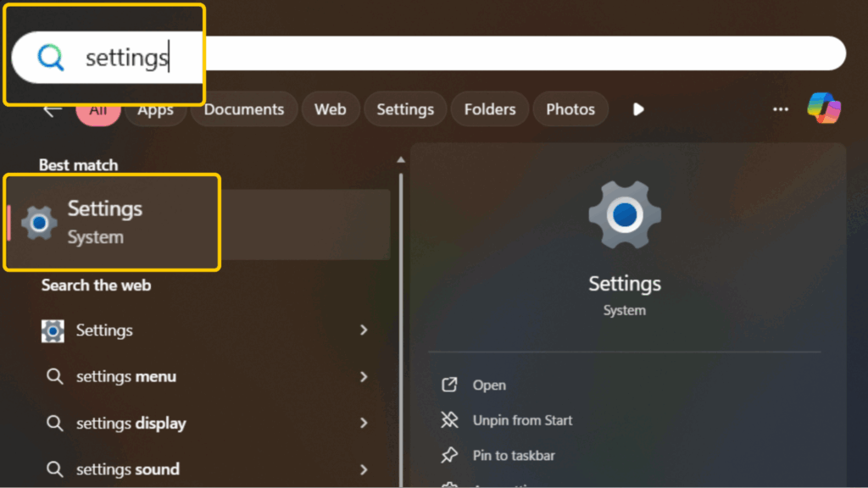Click the Pin to taskbar pin icon

tap(449, 456)
